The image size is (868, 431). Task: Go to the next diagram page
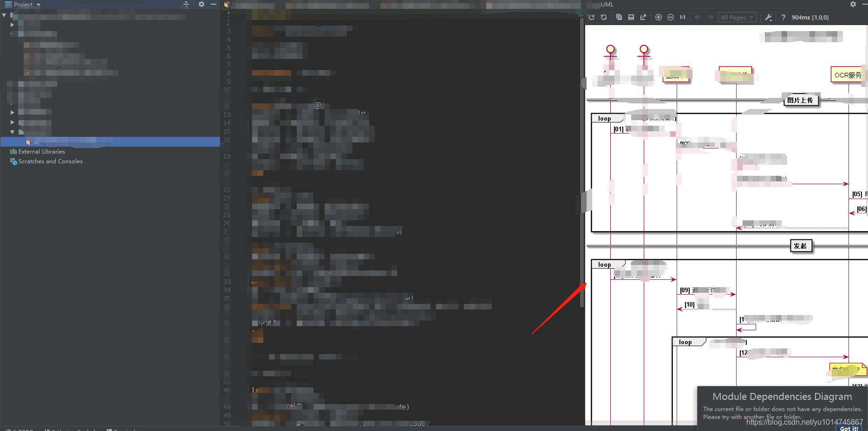click(x=710, y=17)
